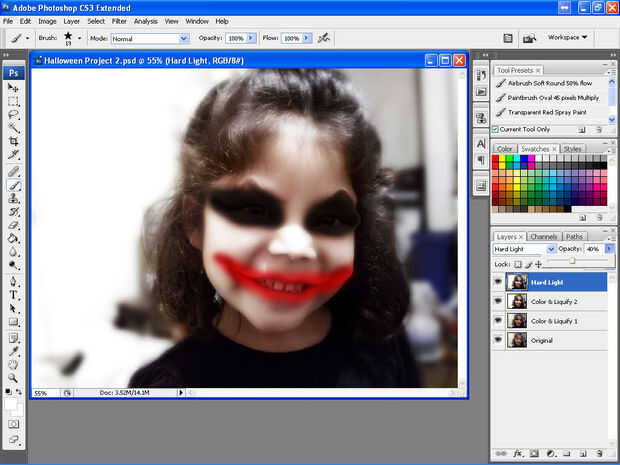Select the History Brush tool
Screen dimensions: 620x465
(x=13, y=212)
